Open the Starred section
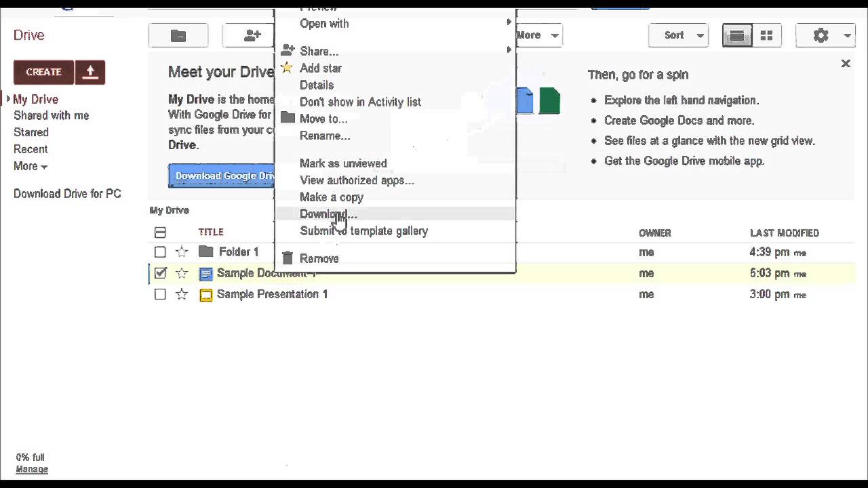Screen dimensions: 868x488 tap(31, 132)
